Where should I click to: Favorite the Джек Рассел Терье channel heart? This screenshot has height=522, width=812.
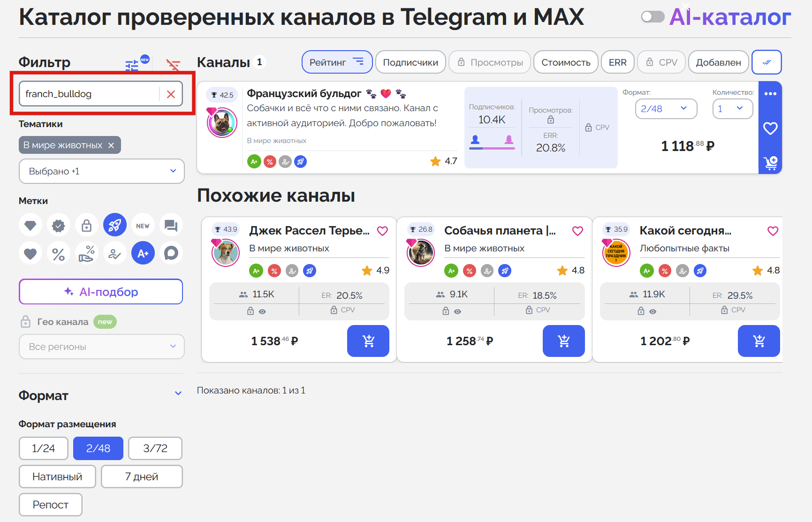[382, 231]
